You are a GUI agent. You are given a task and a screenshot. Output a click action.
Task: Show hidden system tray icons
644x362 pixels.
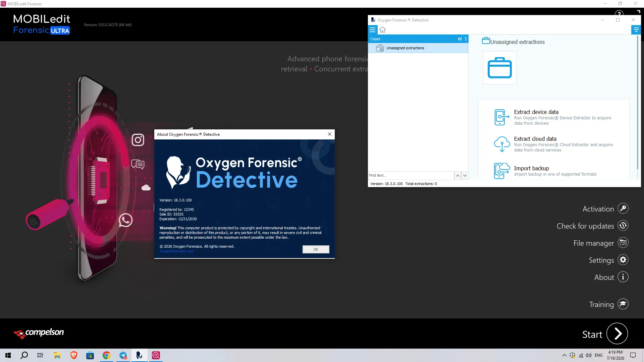click(x=565, y=355)
